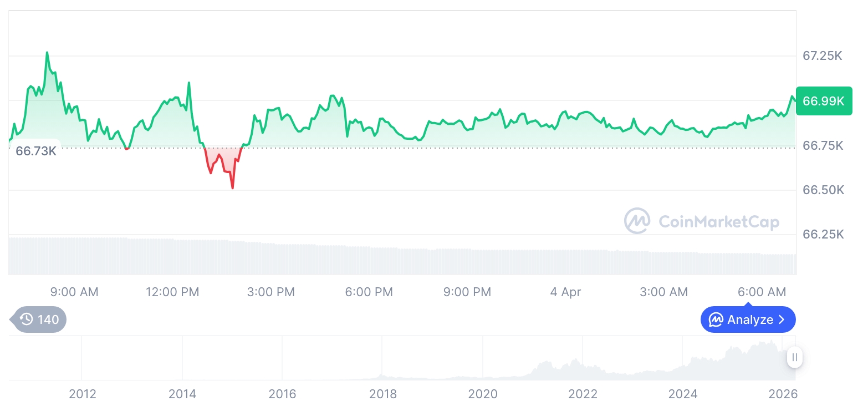
Task: Select 2012 on the range navigator
Action: pos(82,394)
